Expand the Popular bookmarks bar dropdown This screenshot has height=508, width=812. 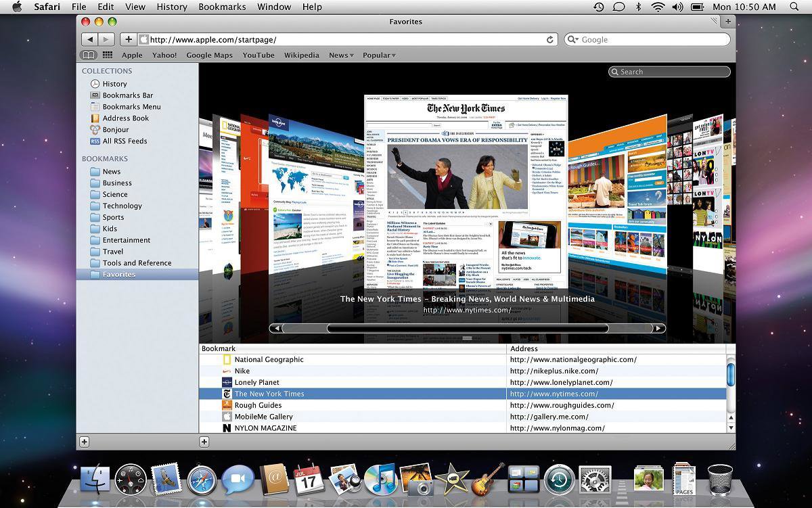pyautogui.click(x=379, y=55)
